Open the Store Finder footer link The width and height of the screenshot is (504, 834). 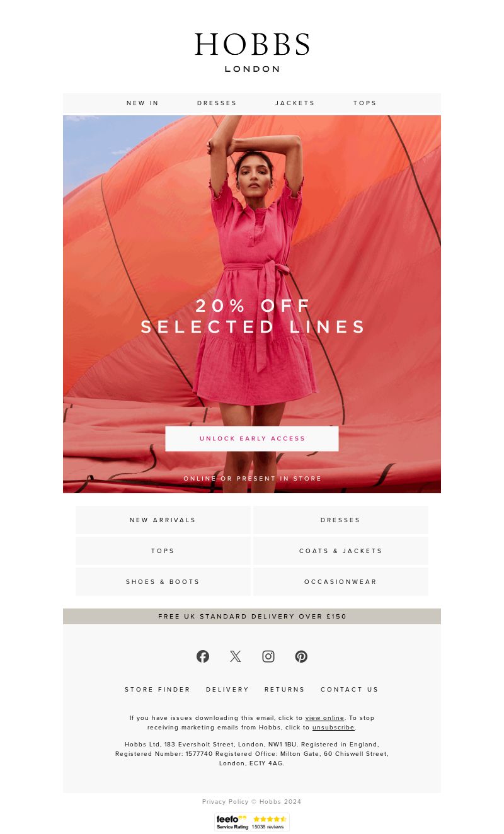(x=157, y=690)
